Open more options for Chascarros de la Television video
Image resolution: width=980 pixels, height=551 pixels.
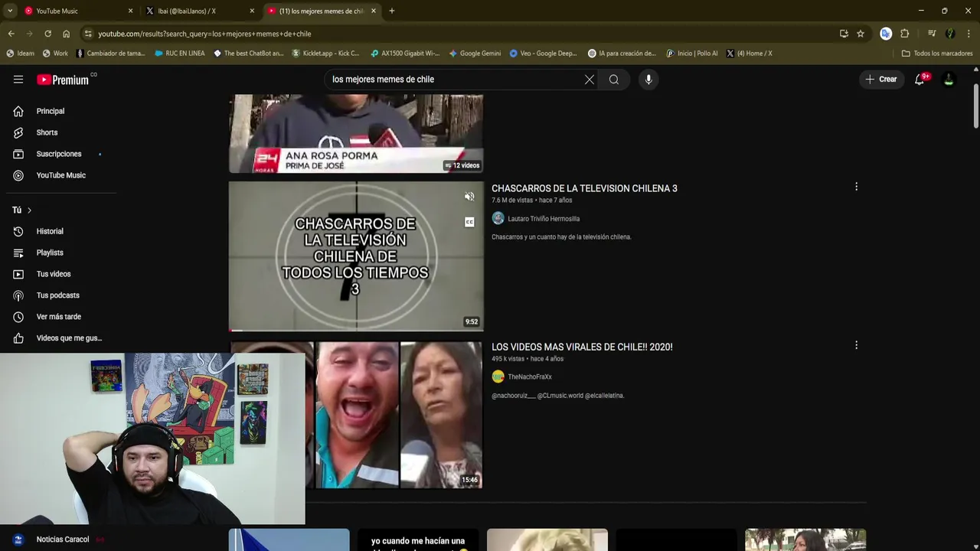[856, 187]
